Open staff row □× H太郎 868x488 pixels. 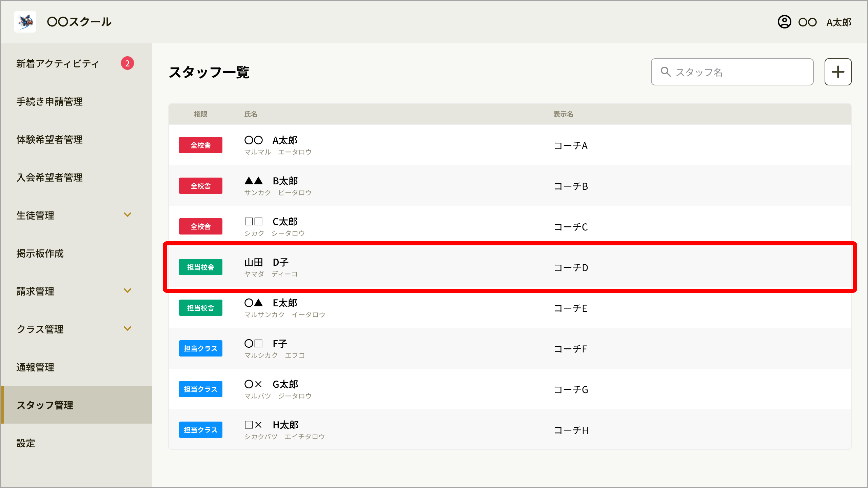(510, 430)
